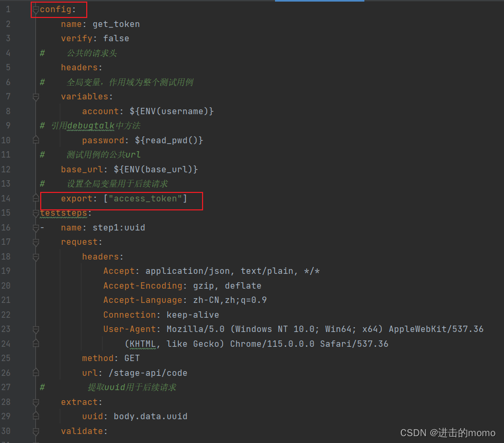504x443 pixels.
Task: Open the CSDN @进击的momo watermark link
Action: [450, 432]
